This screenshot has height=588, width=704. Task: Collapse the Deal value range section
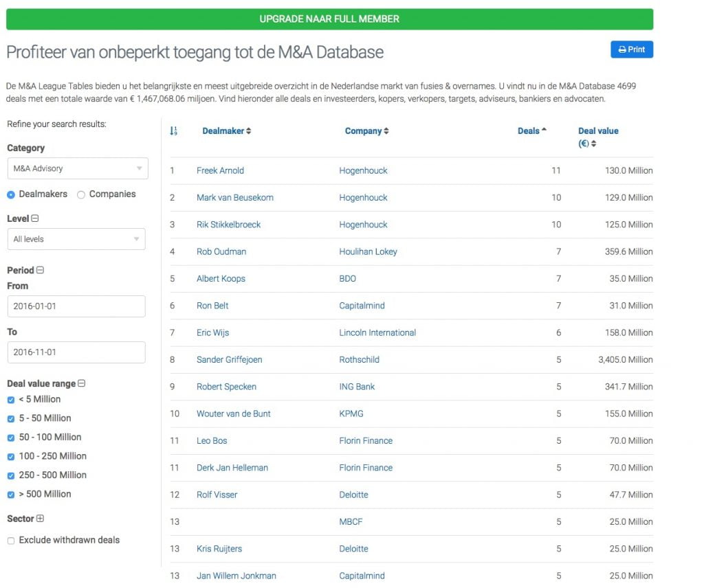81,383
